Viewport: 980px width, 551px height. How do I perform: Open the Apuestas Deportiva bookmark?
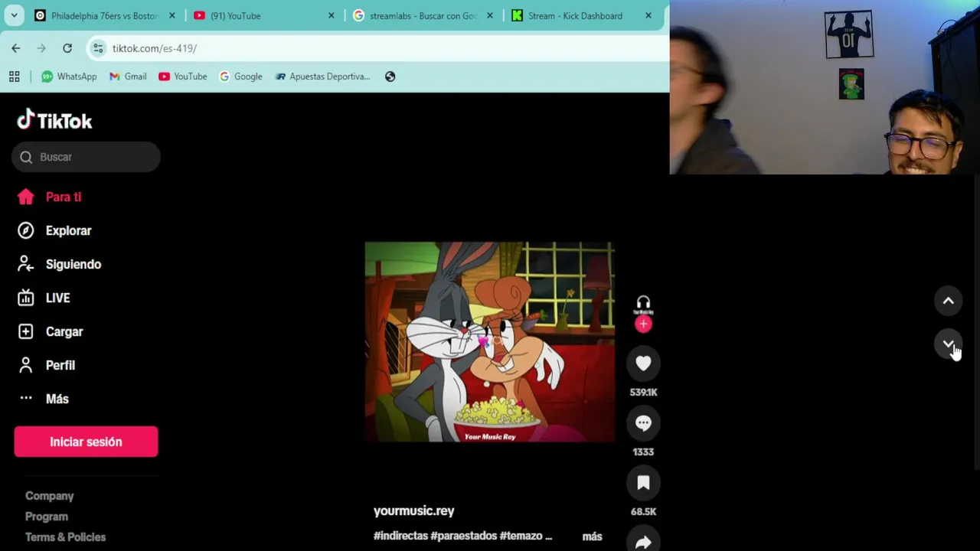point(322,77)
